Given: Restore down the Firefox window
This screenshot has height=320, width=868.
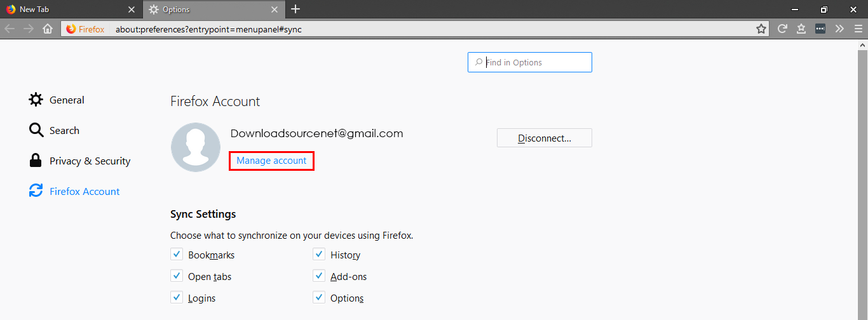Looking at the screenshot, I should pyautogui.click(x=824, y=10).
